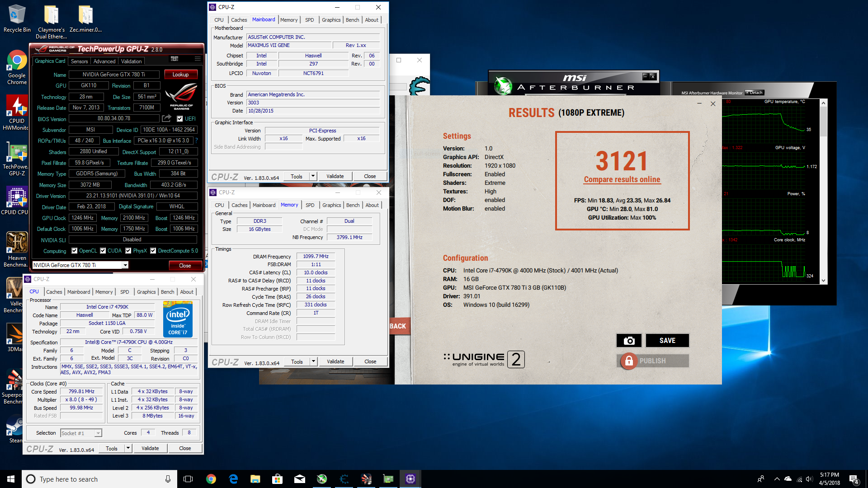Viewport: 868px width, 488px height.
Task: Expand Tools dropdown arrow in Mainboard CPU-Z
Action: [x=313, y=176]
